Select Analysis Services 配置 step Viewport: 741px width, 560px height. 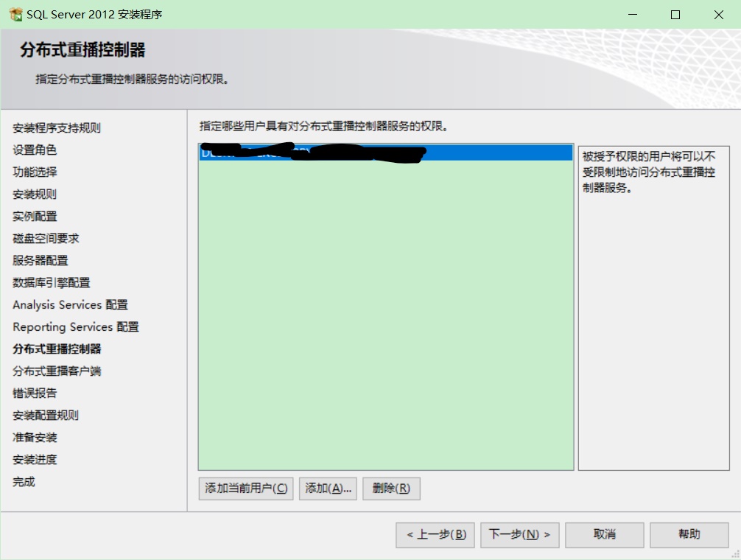click(x=71, y=305)
